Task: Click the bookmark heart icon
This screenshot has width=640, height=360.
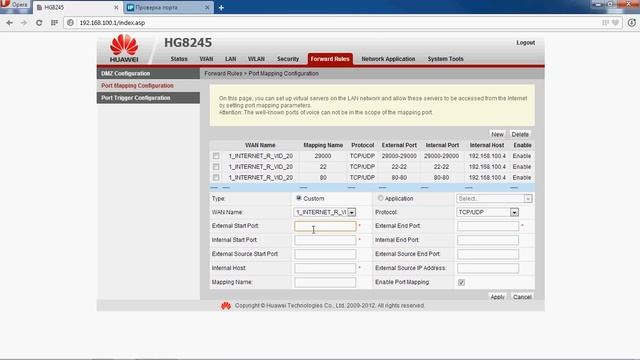Action: coord(616,23)
